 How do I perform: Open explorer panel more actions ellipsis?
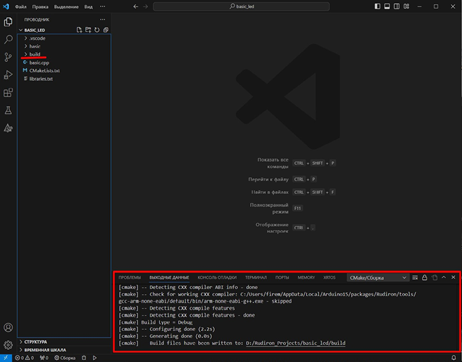[x=102, y=20]
